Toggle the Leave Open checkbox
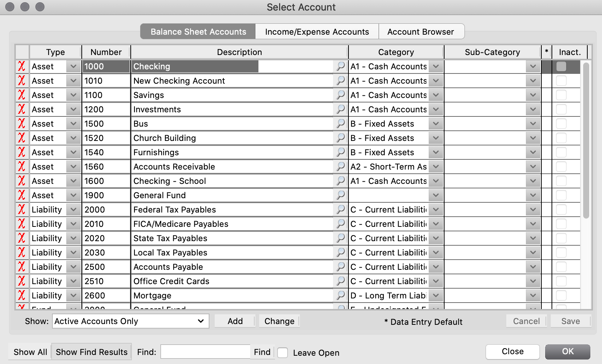The height and width of the screenshot is (364, 602). [283, 353]
